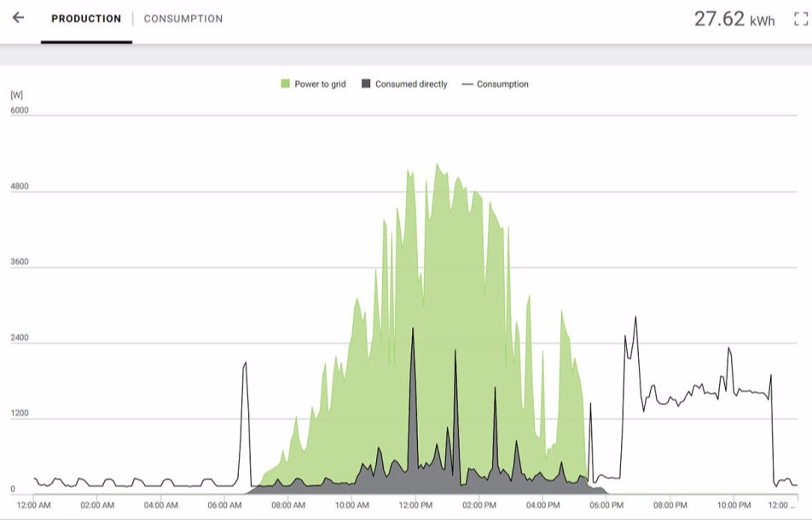This screenshot has width=812, height=520.
Task: Go back using the left arrow icon
Action: (18, 18)
